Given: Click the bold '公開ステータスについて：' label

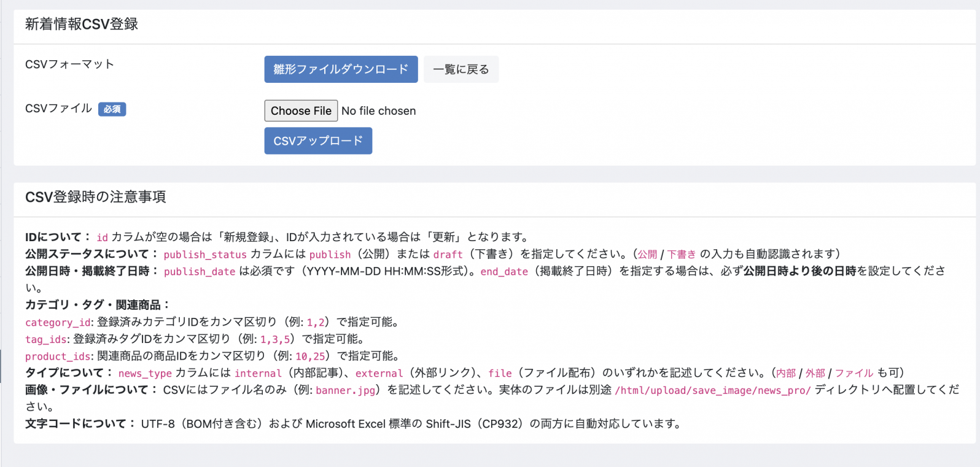Looking at the screenshot, I should [92, 254].
